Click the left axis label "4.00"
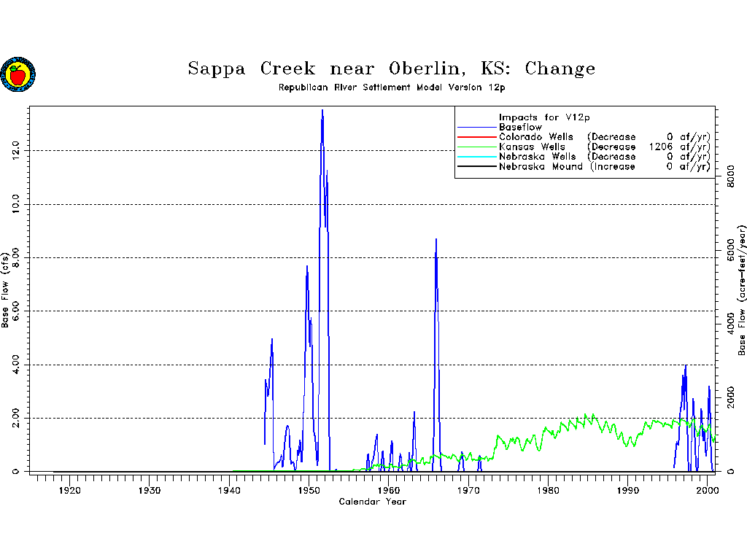747x560 pixels. [16, 365]
